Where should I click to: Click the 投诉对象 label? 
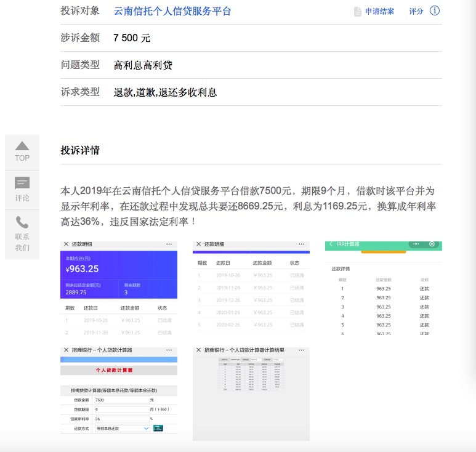tap(80, 10)
